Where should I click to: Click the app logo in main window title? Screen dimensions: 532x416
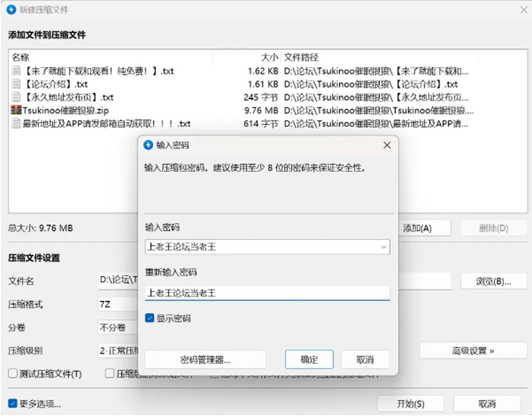tap(11, 9)
